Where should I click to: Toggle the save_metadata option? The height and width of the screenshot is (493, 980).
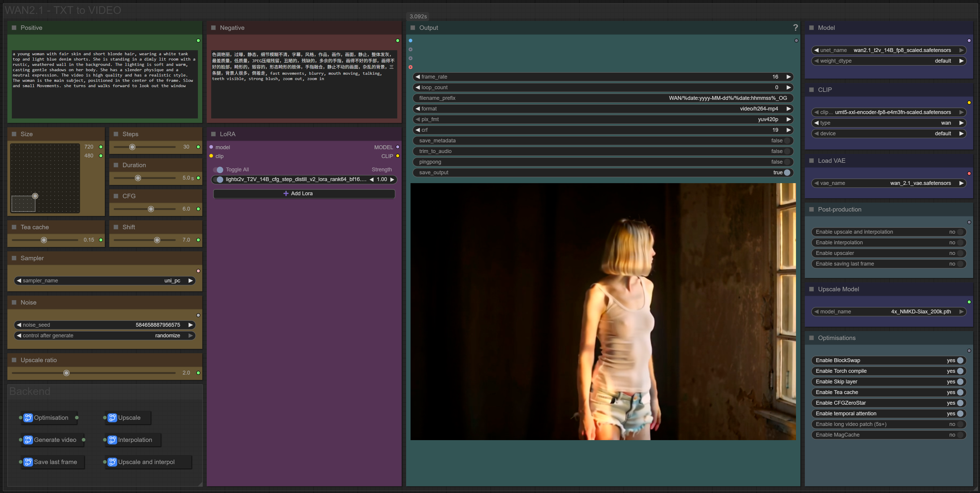click(x=787, y=141)
